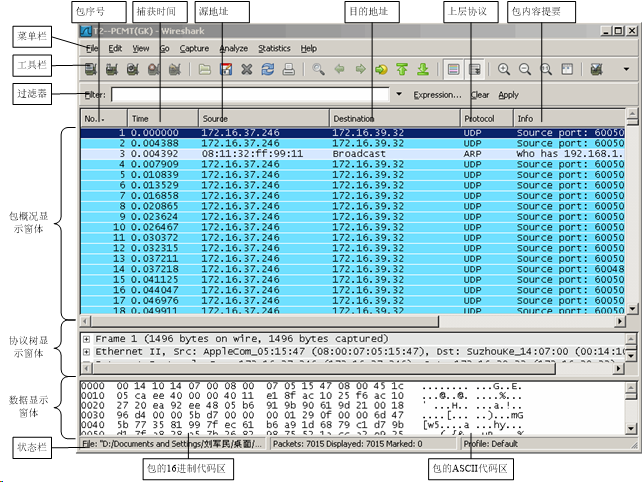Restart the current capture
The width and height of the screenshot is (642, 482).
pos(175,69)
